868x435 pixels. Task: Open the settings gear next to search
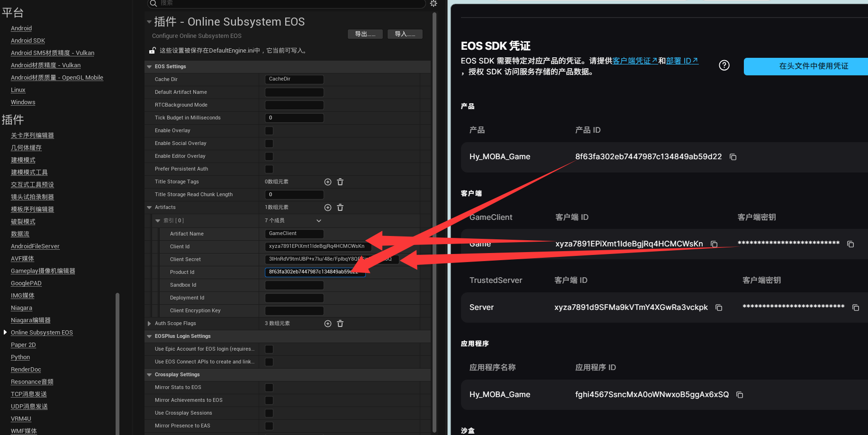[x=434, y=3]
